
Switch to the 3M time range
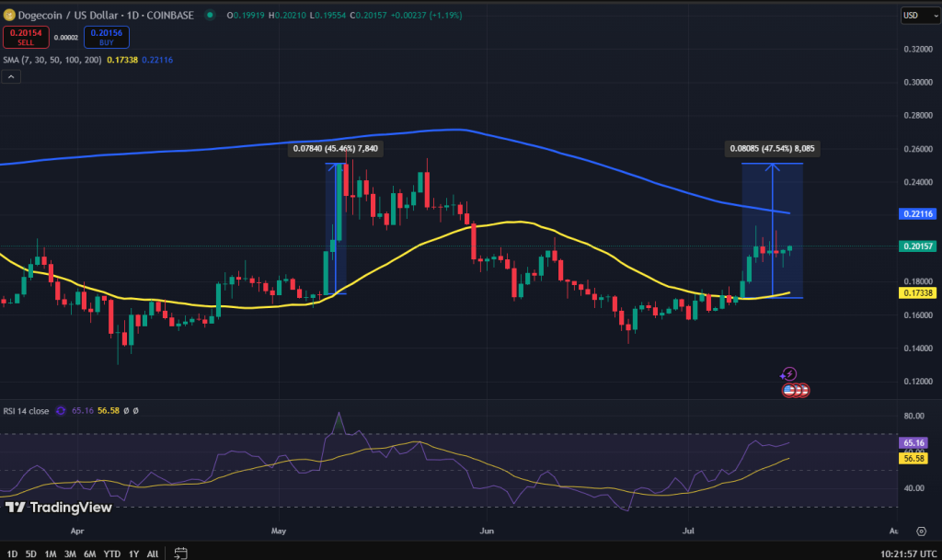[x=70, y=554]
